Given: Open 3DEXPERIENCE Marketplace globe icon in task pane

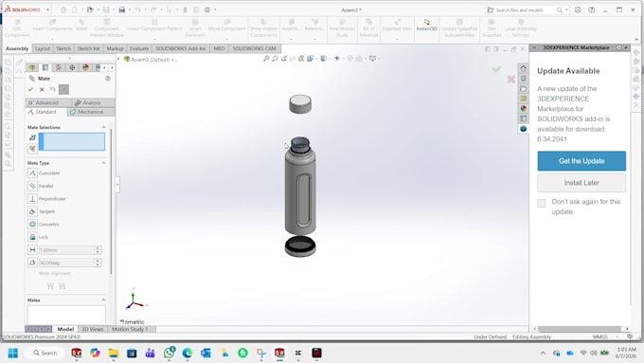Looking at the screenshot, I should [x=523, y=129].
